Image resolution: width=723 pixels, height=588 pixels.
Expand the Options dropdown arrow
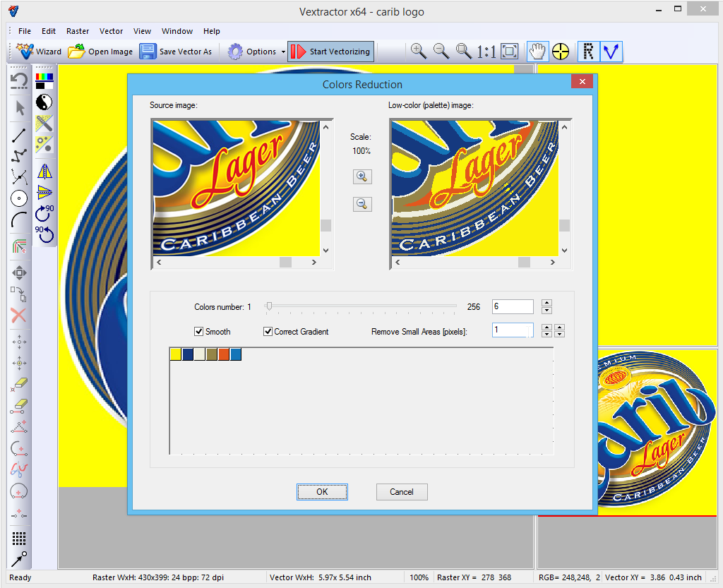point(283,52)
